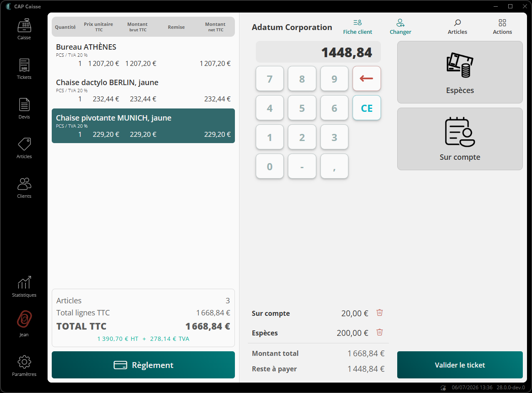Click the Montant brut TTC header
This screenshot has height=393, width=532.
pyautogui.click(x=138, y=27)
